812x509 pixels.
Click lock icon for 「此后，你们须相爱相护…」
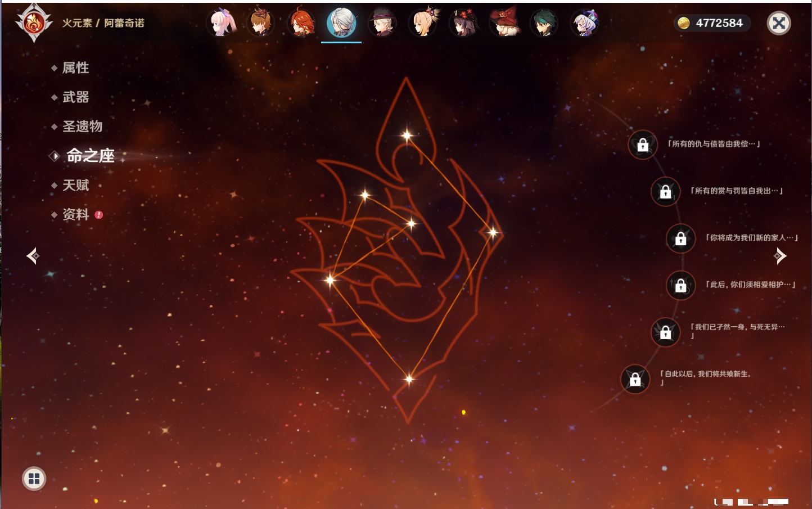tap(680, 285)
